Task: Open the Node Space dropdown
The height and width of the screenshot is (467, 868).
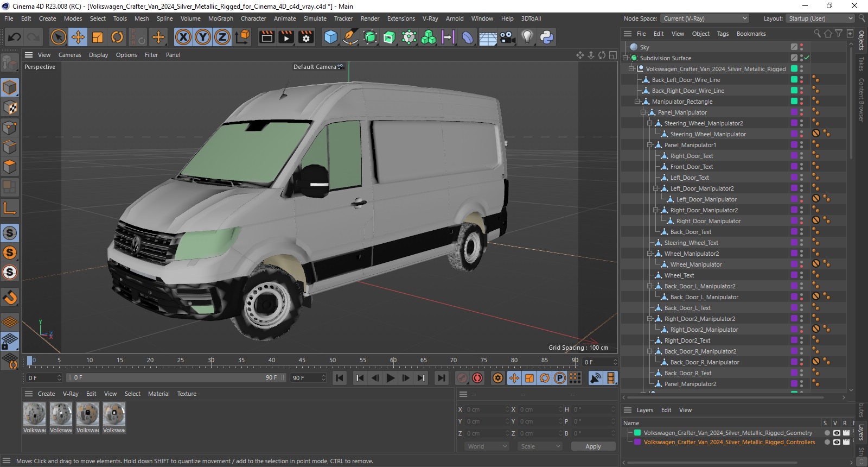Action: coord(705,18)
